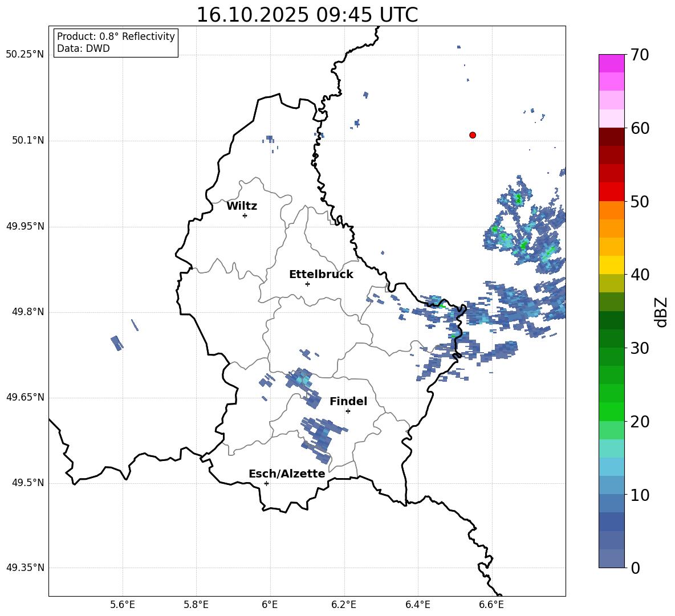Pick the light blue colorbar segment above 10

(x=612, y=486)
